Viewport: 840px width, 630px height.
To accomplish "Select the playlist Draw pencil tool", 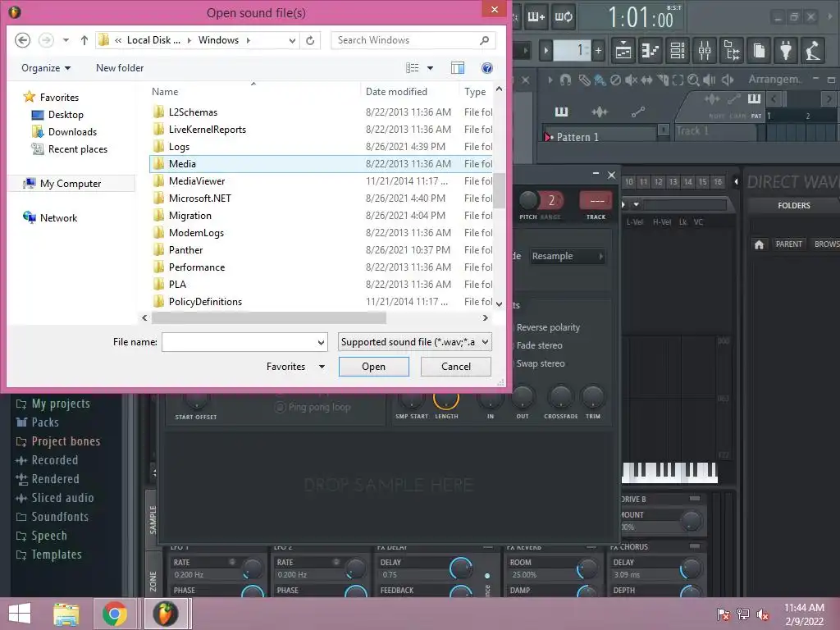I will (x=584, y=80).
